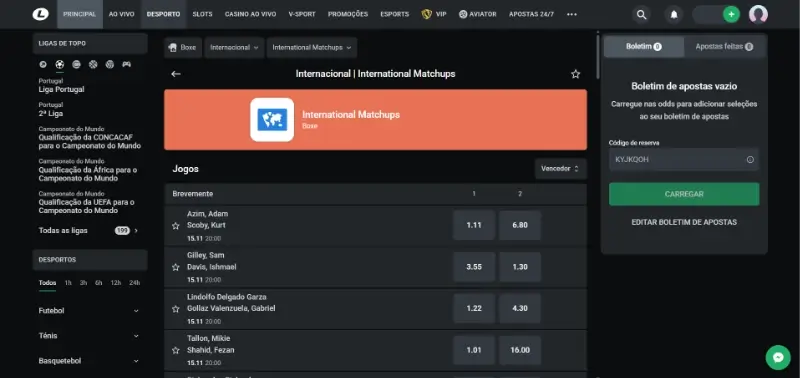
Task: Click the site logo in the top bar
Action: tap(40, 14)
